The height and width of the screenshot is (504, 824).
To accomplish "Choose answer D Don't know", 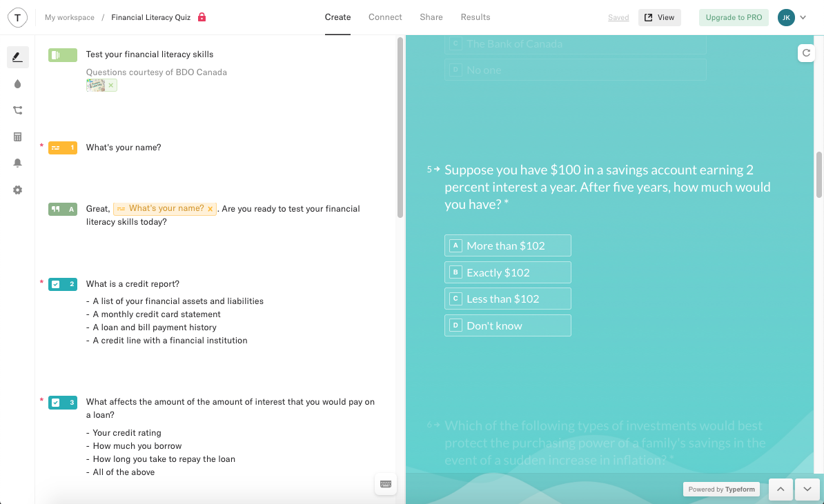I will [508, 325].
